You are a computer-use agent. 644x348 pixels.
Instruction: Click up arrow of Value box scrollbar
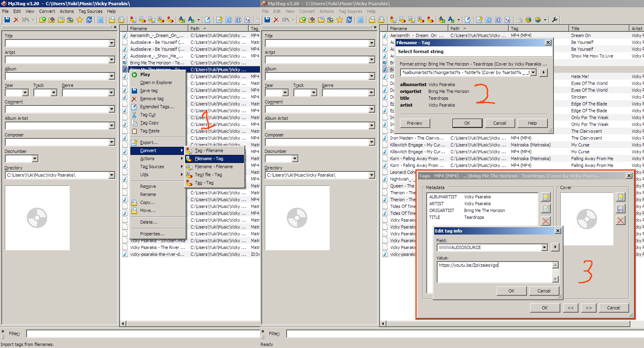point(555,265)
